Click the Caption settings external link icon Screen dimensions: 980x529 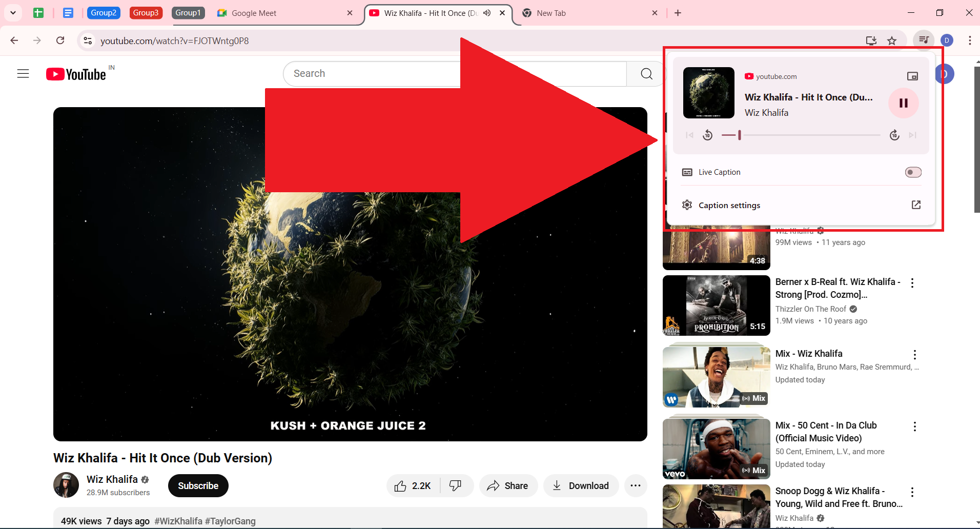tap(916, 205)
